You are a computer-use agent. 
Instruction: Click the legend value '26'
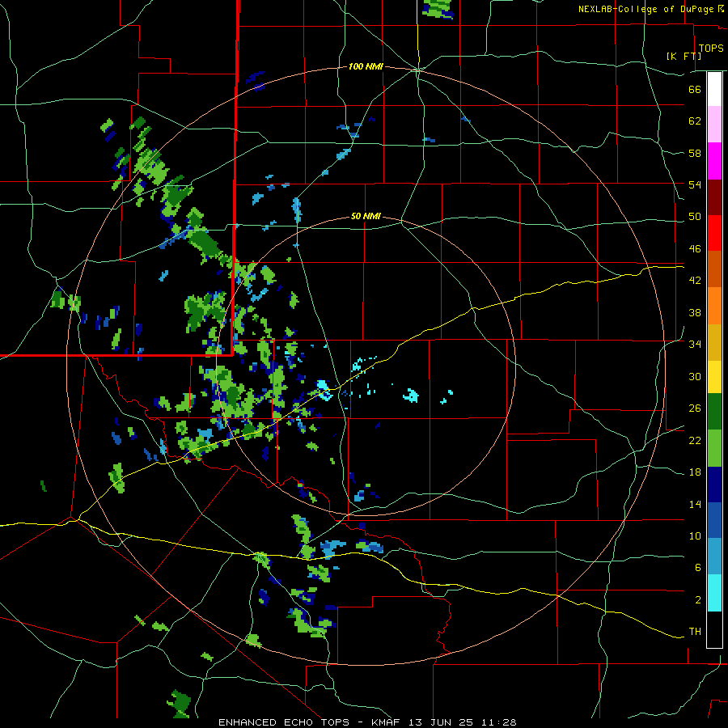point(695,408)
